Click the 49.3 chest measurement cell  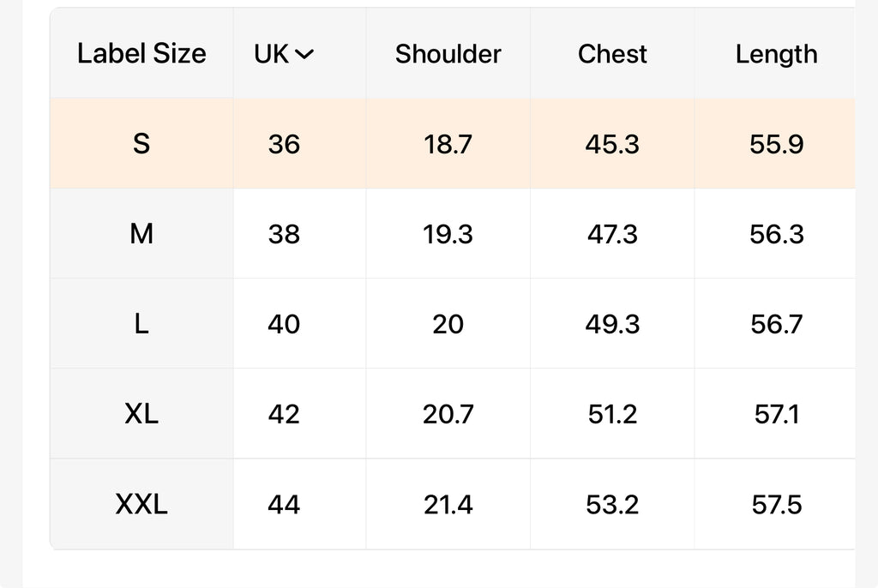coord(612,324)
